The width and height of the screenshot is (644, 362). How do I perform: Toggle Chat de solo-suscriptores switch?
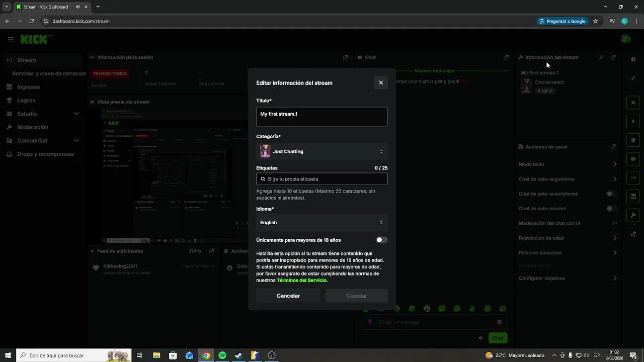(x=611, y=194)
